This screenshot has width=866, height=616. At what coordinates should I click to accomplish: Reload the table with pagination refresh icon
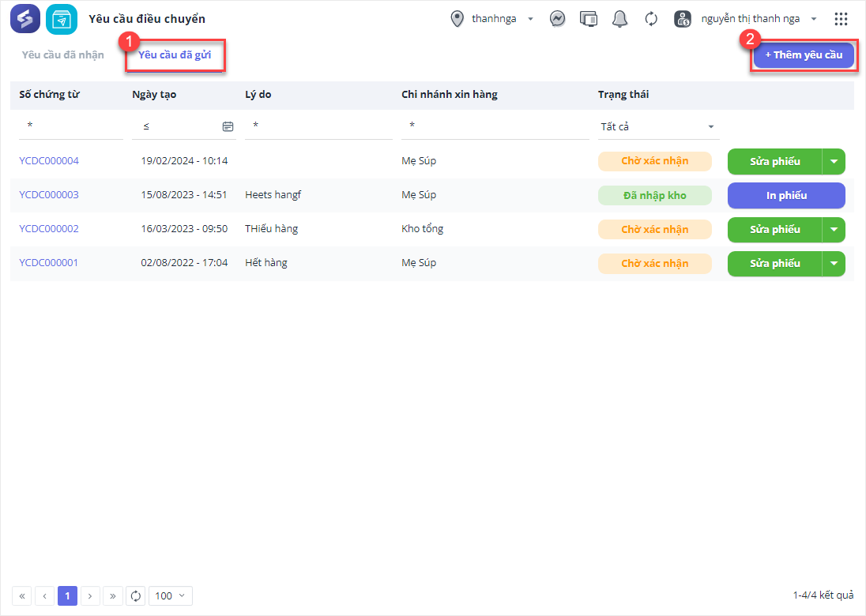(135, 595)
